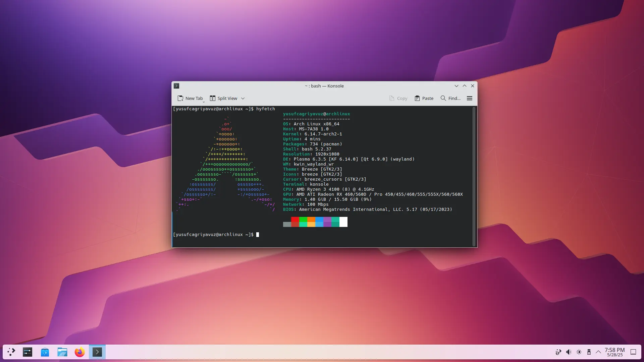The height and width of the screenshot is (362, 644).
Task: Click the Konsole window title text
Action: click(324, 86)
